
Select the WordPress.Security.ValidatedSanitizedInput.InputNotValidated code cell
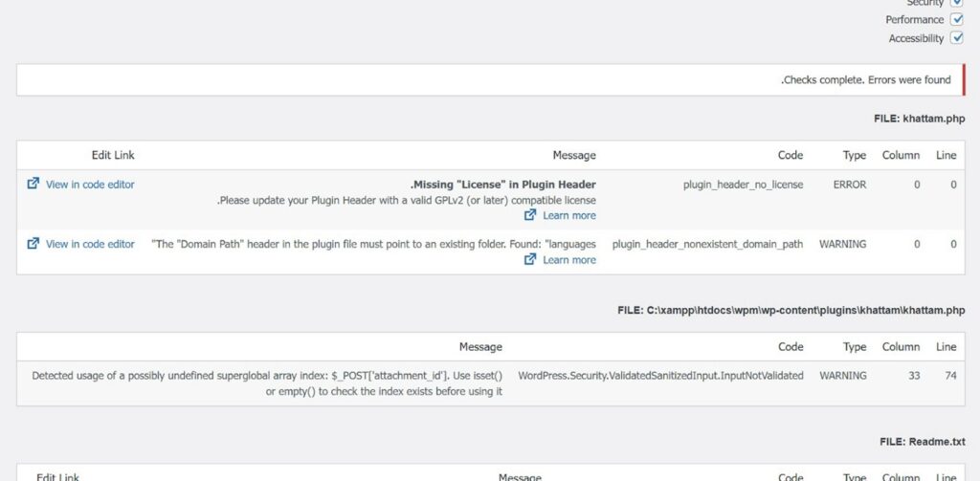click(x=660, y=376)
